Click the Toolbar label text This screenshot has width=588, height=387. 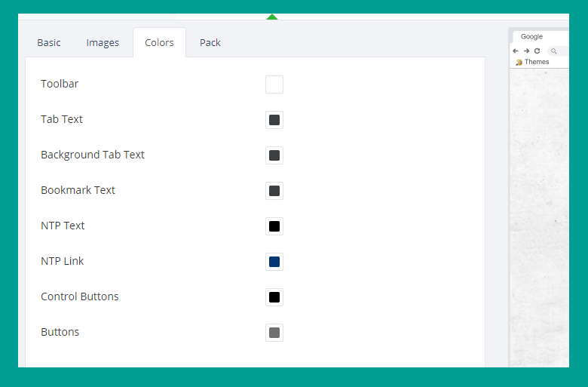pos(60,84)
